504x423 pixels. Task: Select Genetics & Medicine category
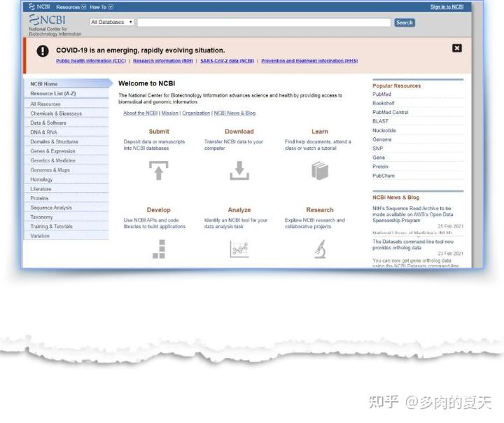[x=66, y=160]
